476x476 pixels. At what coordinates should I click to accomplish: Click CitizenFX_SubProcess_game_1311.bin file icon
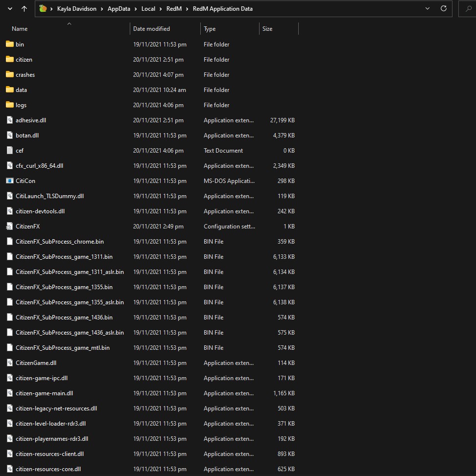(x=10, y=256)
